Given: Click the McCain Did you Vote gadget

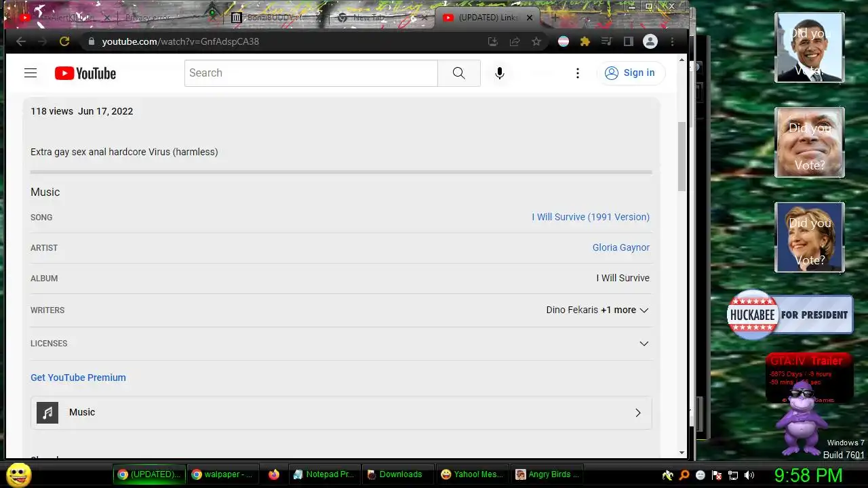Looking at the screenshot, I should click(810, 142).
